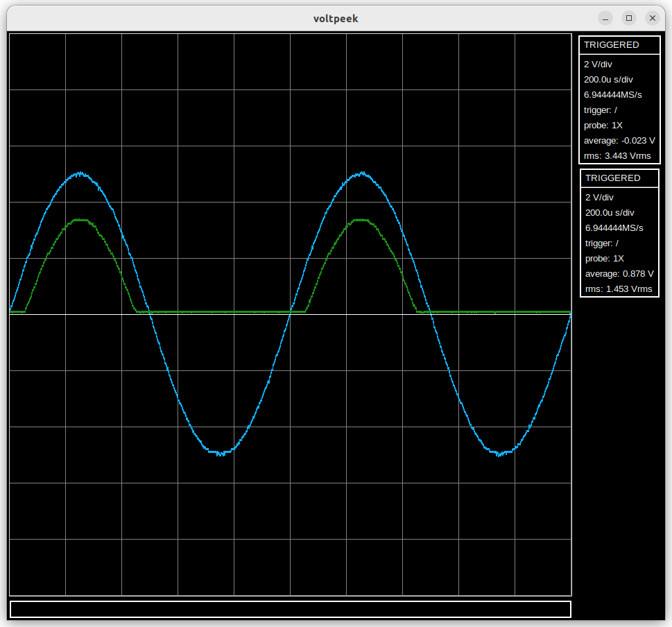Click the 6.944444MS/s sample rate readout on channel 2

[614, 227]
